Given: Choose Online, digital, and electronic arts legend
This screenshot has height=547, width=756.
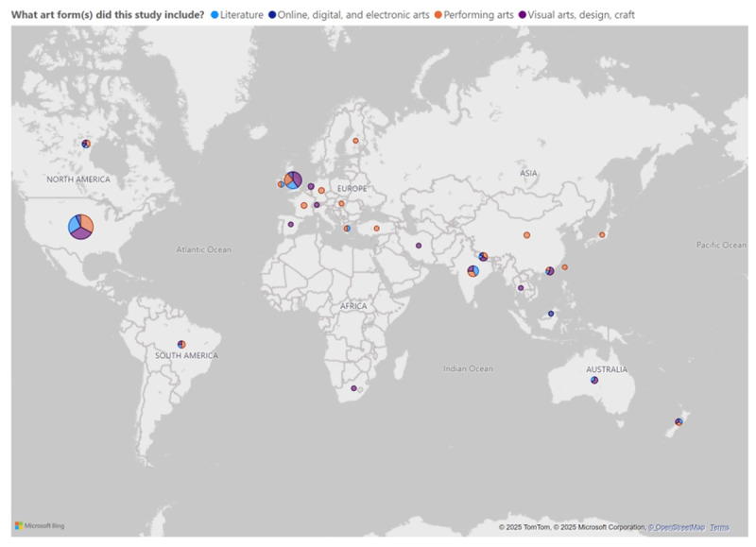Looking at the screenshot, I should tap(354, 14).
